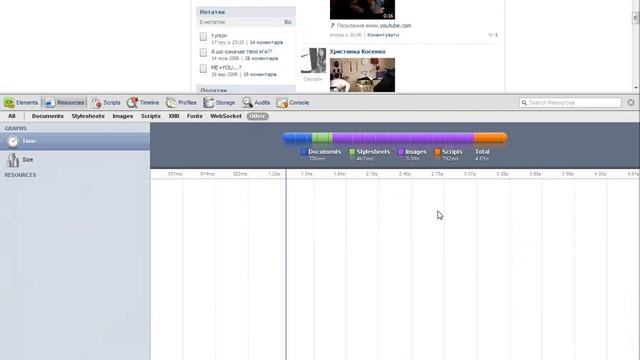Click blue Documents segment of summary bar
Screen dimensions: 640x360
298,138
